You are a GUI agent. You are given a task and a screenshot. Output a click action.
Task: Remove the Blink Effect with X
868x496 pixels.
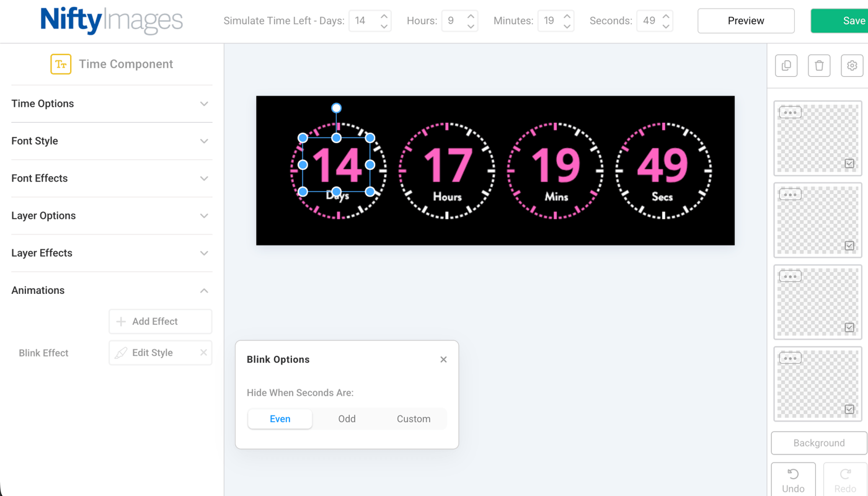203,352
